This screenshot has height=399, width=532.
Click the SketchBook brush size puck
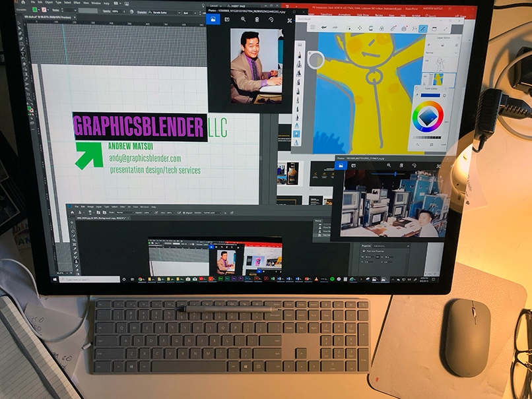pos(316,59)
